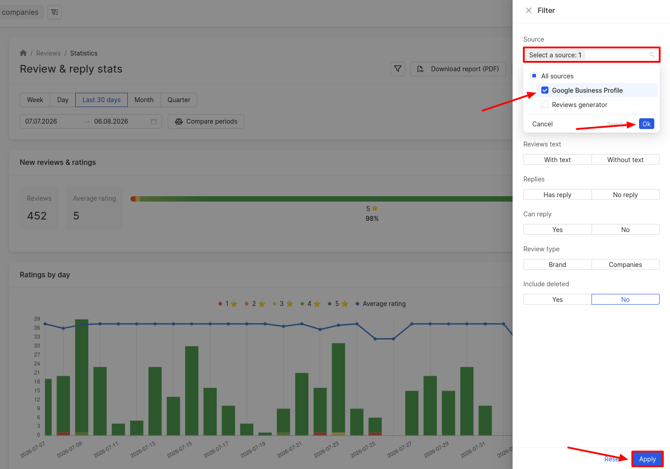
Task: Click the 5 star rating distribution bar
Action: point(326,199)
